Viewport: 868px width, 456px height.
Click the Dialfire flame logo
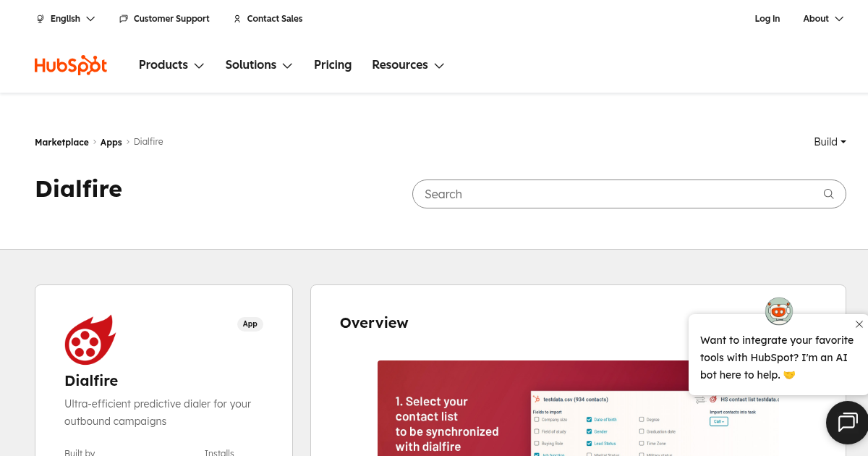coord(90,340)
